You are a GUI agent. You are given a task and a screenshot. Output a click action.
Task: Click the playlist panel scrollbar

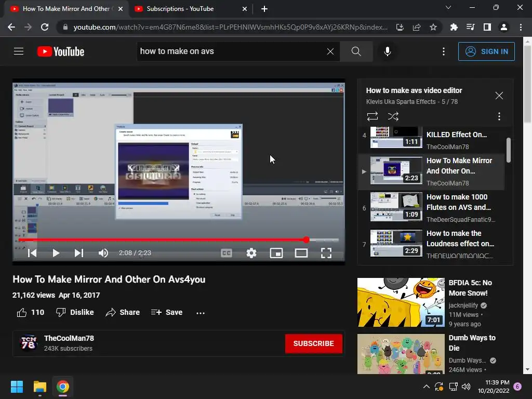click(508, 150)
